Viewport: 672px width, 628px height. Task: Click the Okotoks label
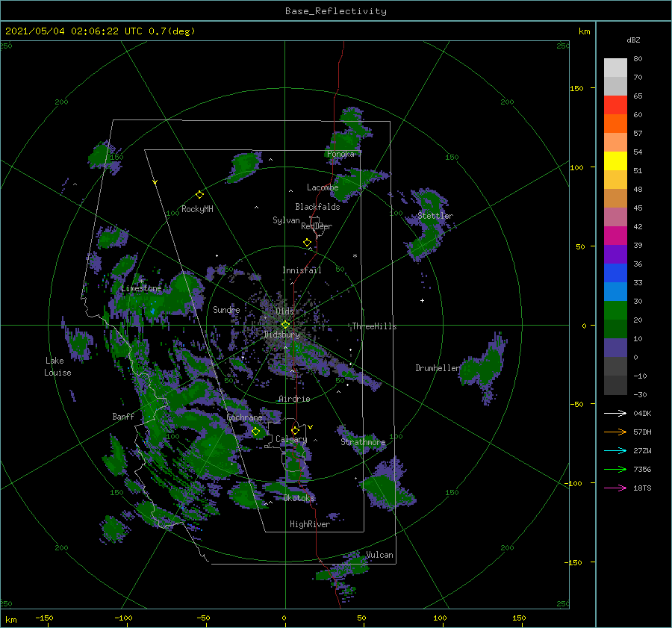(299, 498)
